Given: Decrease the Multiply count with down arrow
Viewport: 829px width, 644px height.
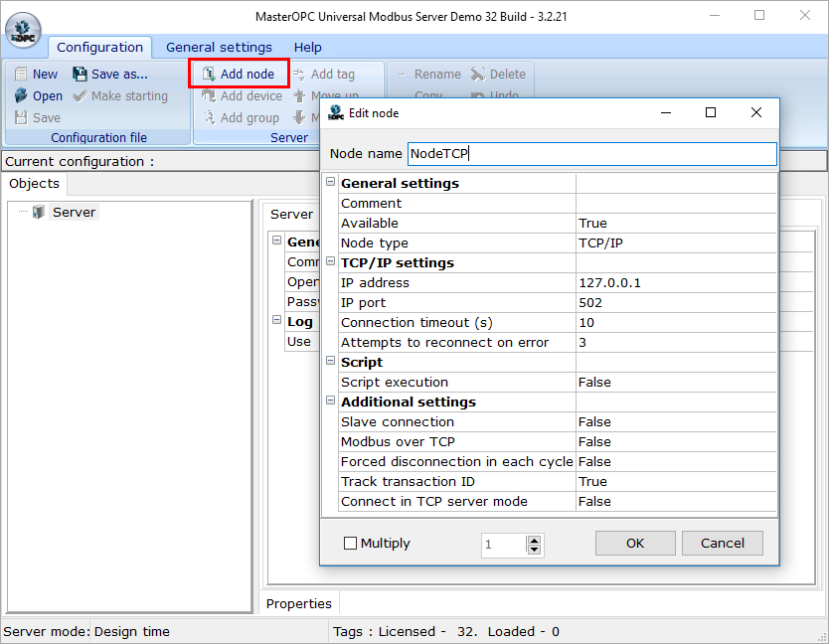Looking at the screenshot, I should [535, 549].
